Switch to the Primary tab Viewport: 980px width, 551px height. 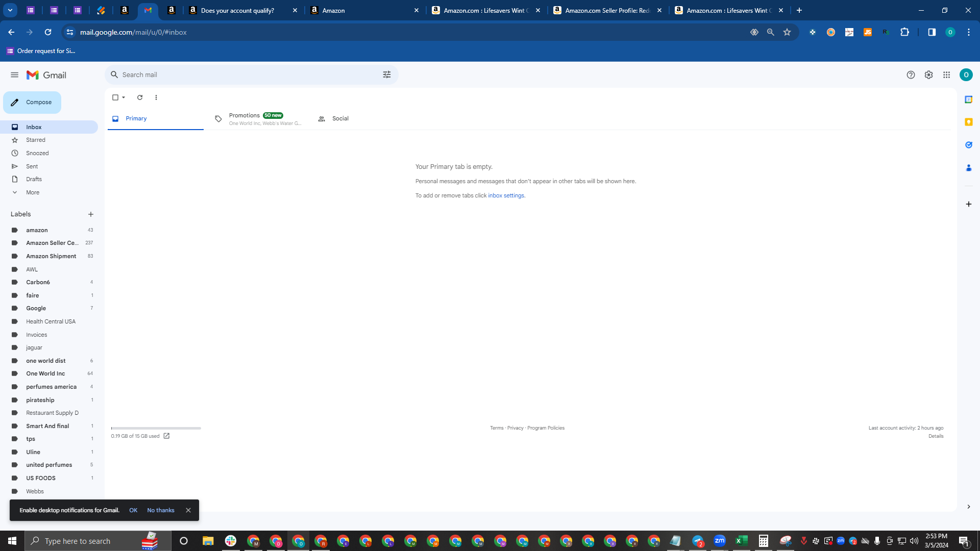click(155, 118)
